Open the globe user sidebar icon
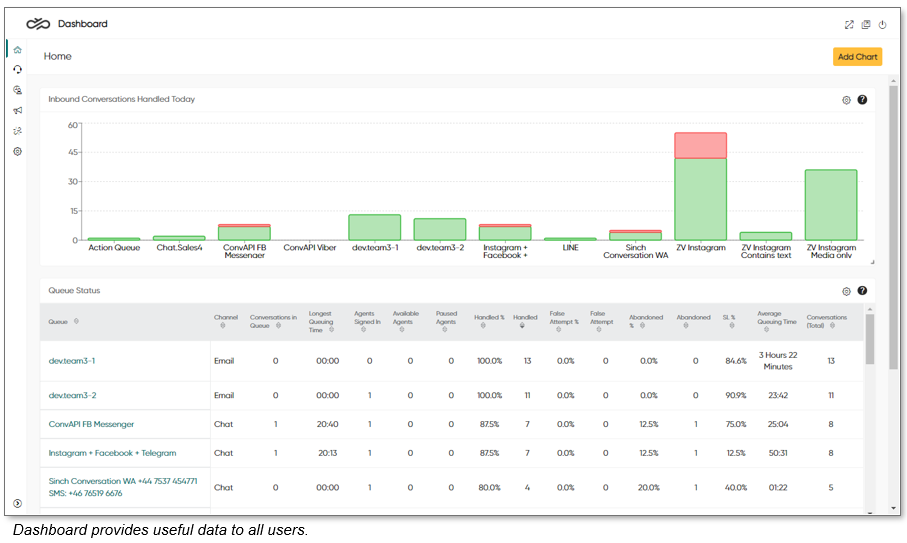 point(17,90)
